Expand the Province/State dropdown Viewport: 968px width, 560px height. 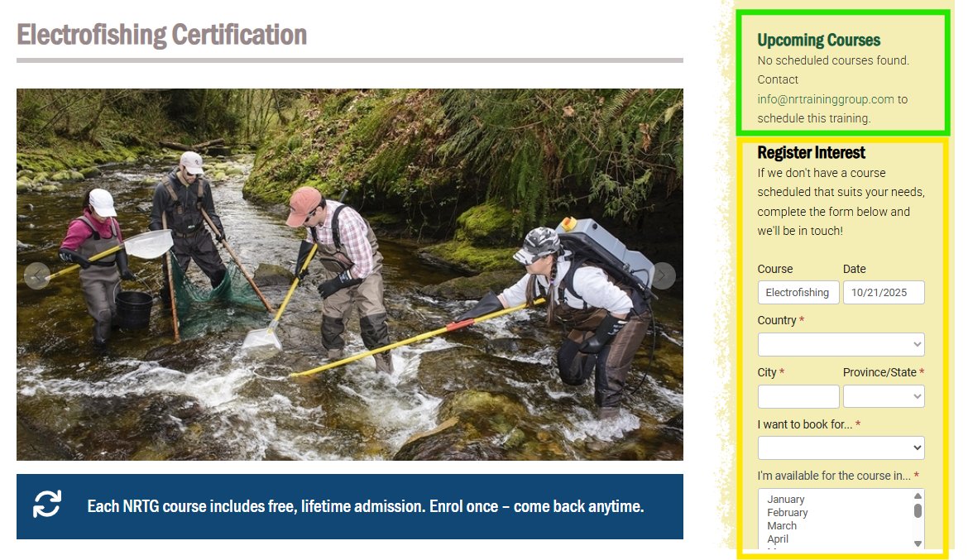(x=884, y=396)
